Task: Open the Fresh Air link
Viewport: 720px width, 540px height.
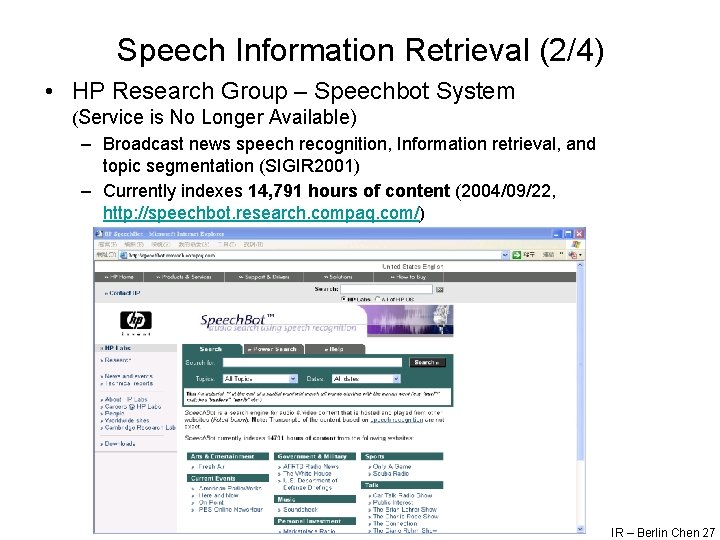Action: pos(212,467)
